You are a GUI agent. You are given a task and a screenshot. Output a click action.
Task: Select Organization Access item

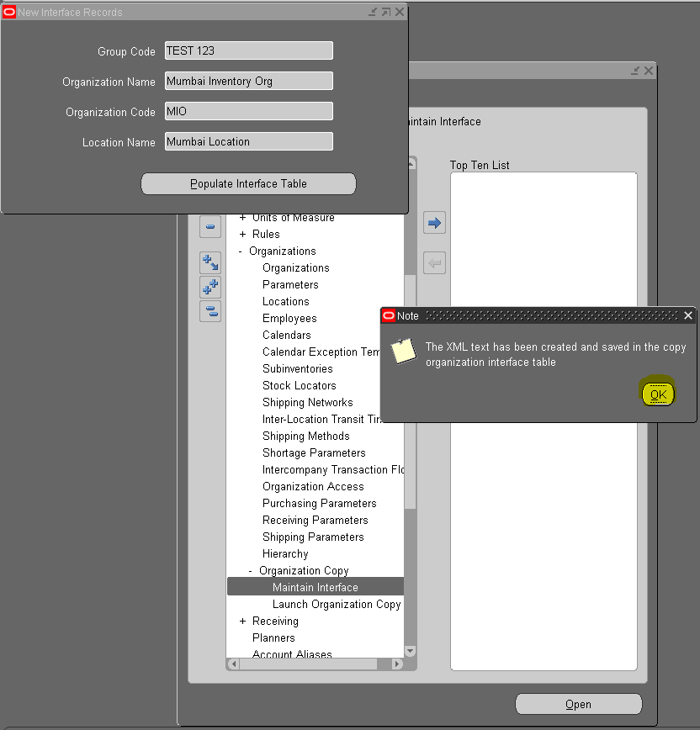click(x=313, y=486)
